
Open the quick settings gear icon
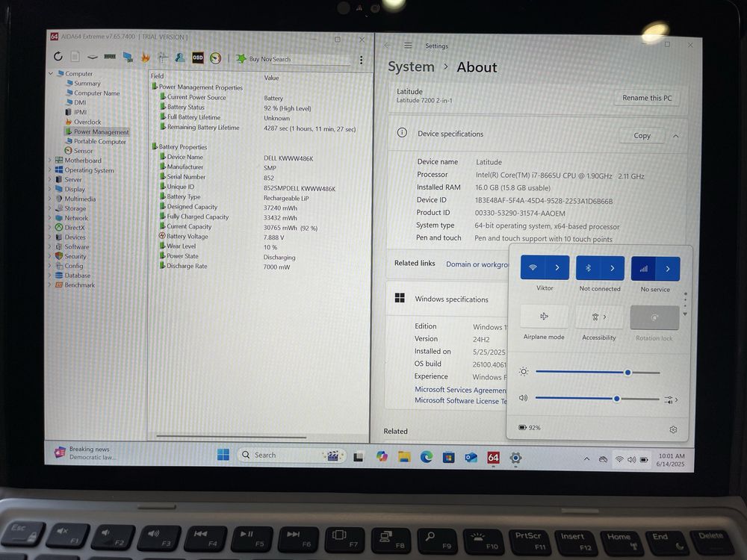point(673,429)
